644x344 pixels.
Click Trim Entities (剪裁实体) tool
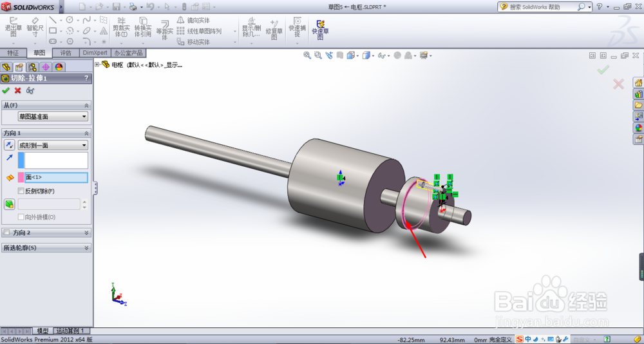(121, 27)
